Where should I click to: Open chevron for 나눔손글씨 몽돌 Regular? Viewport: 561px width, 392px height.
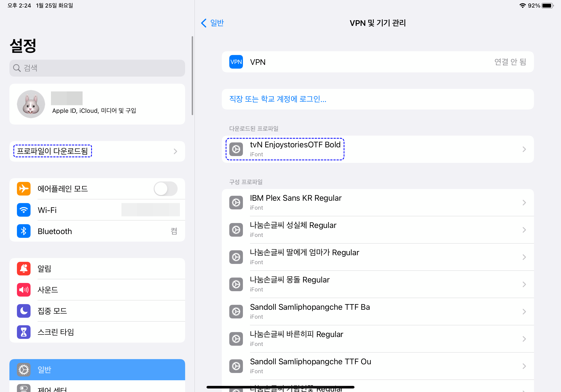[x=524, y=284]
